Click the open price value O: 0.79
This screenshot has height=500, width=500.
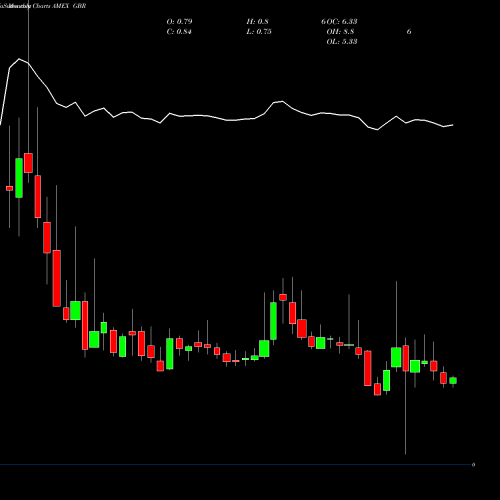pos(179,22)
